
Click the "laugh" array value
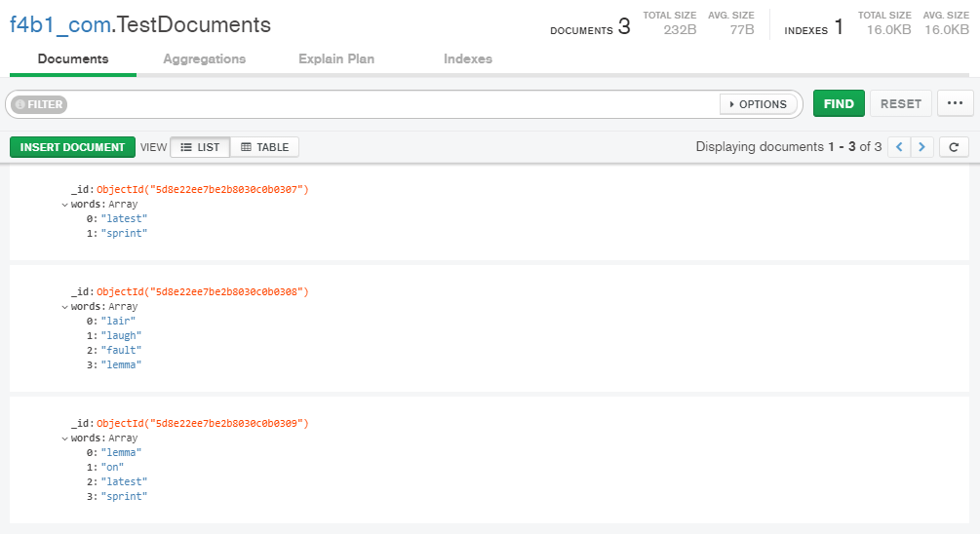click(121, 335)
